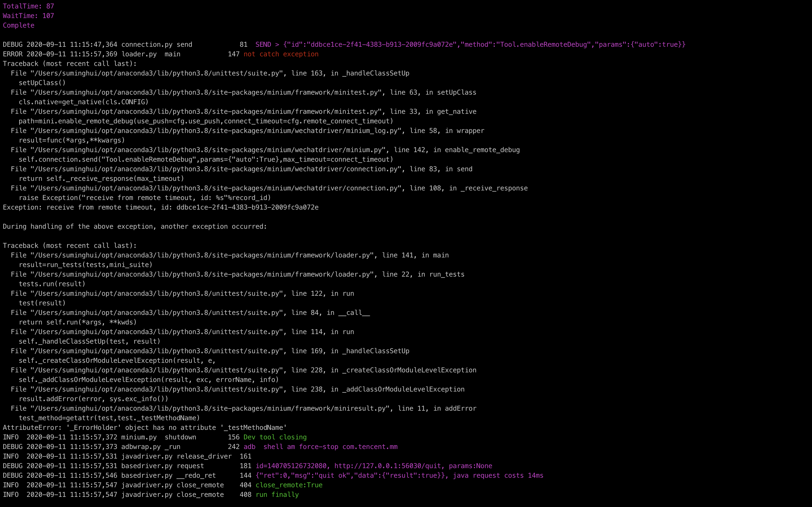
Task: Click the 'Exception: receive from remote timeout' line
Action: tap(160, 207)
